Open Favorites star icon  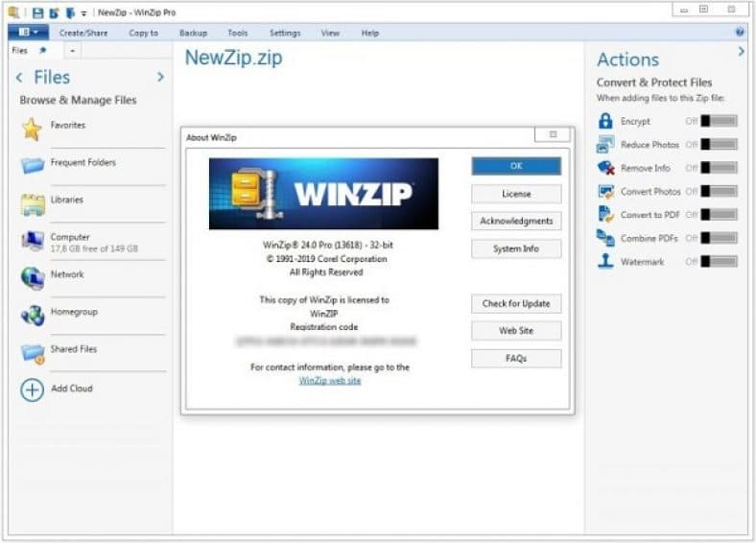point(32,129)
